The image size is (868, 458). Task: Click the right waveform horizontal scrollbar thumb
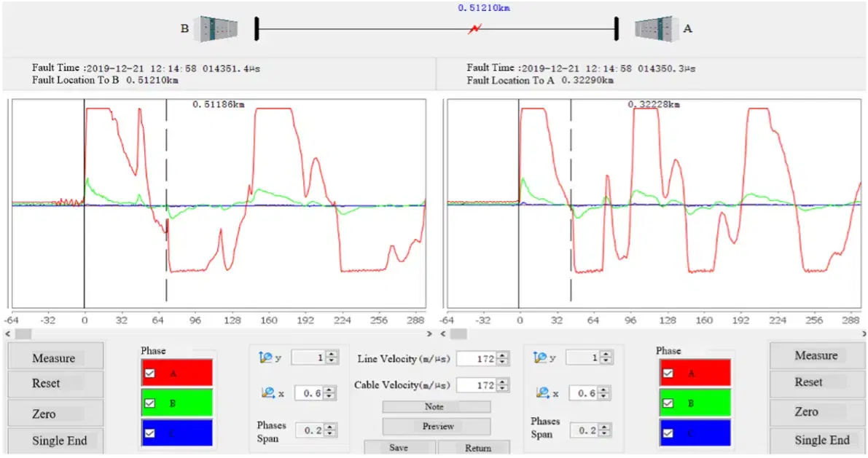tap(458, 334)
